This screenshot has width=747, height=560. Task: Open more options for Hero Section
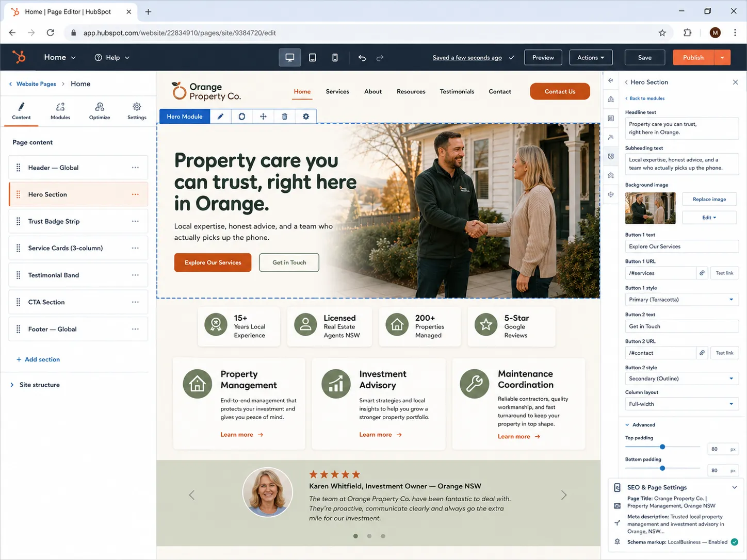[x=135, y=194]
